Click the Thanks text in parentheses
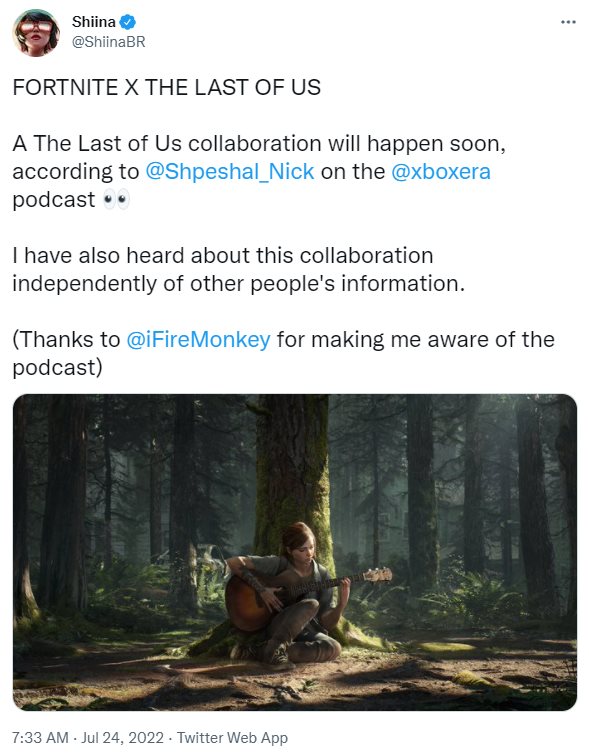Screen dimensions: 589x754 [284, 353]
